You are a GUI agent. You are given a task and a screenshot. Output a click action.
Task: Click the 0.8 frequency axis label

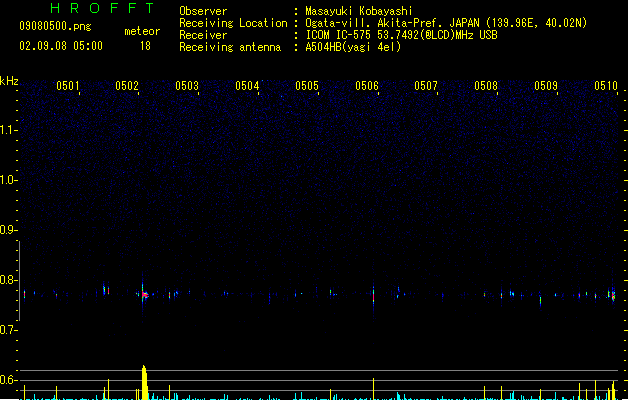click(8, 280)
